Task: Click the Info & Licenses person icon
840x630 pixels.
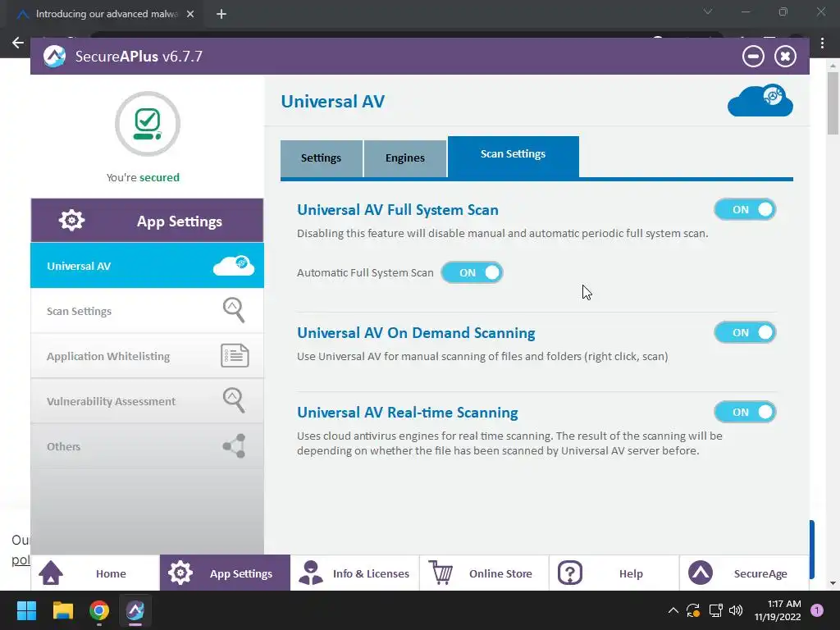Action: [310, 573]
